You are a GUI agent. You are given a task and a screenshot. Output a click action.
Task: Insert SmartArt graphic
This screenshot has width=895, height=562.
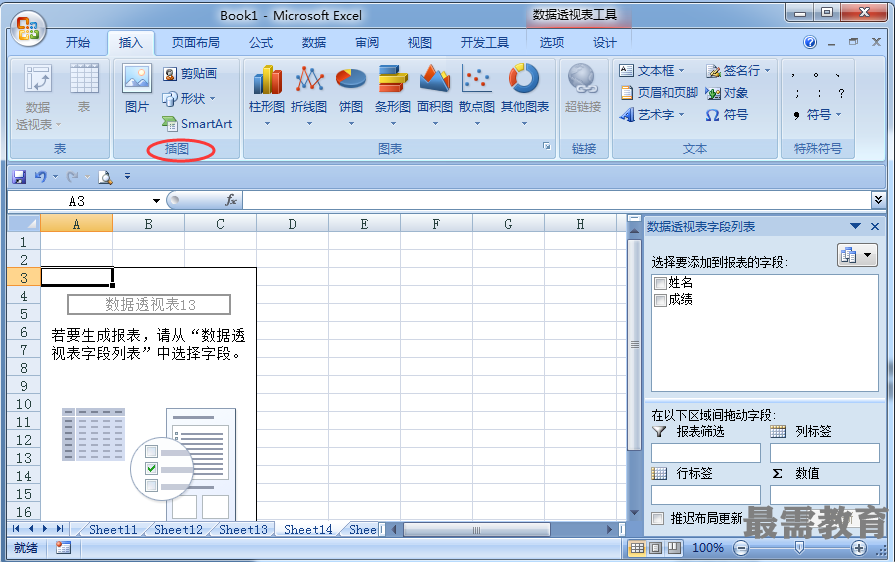click(x=197, y=123)
